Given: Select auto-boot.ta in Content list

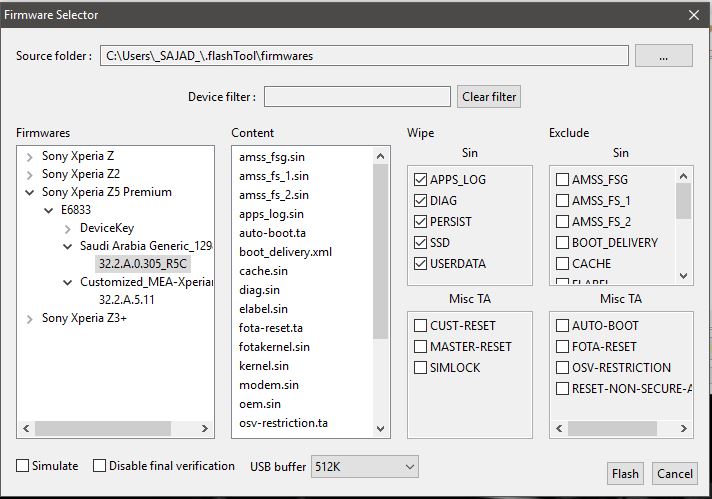Looking at the screenshot, I should pyautogui.click(x=272, y=233).
